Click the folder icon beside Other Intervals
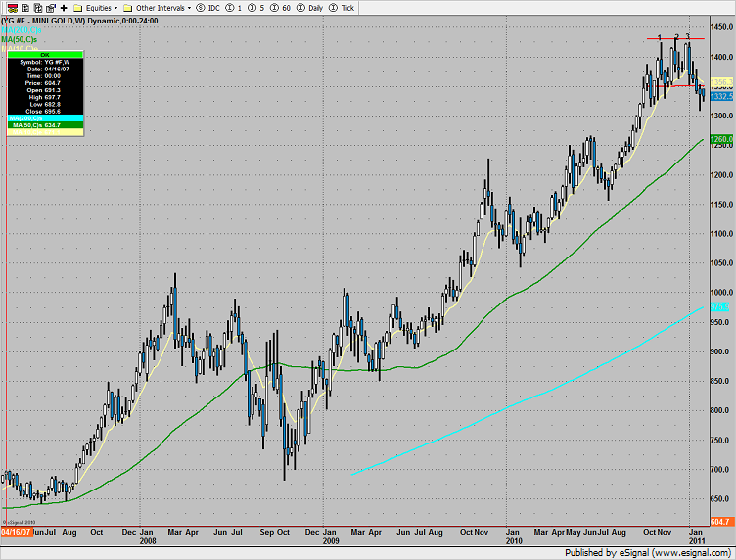Image resolution: width=736 pixels, height=560 pixels. tap(127, 8)
